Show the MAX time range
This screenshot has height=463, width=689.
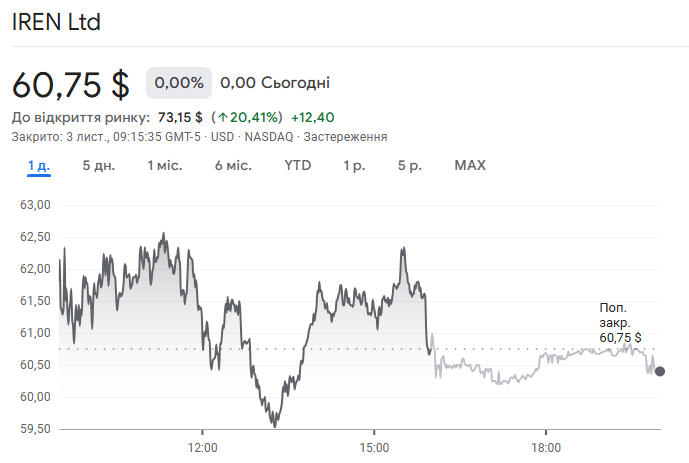(470, 165)
